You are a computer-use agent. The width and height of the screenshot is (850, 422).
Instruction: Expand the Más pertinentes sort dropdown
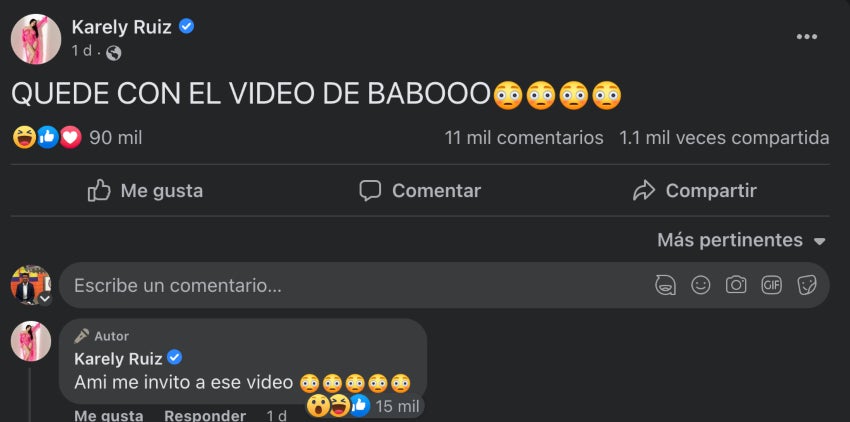tap(741, 240)
